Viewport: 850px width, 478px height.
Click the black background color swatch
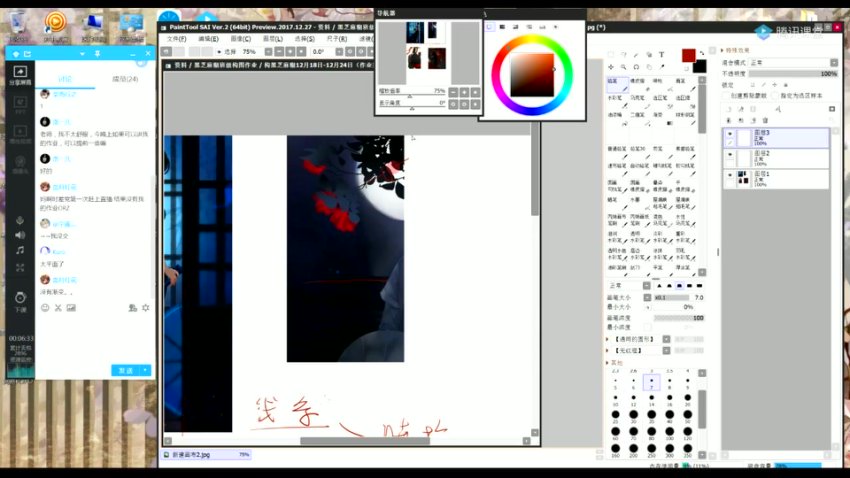(699, 67)
